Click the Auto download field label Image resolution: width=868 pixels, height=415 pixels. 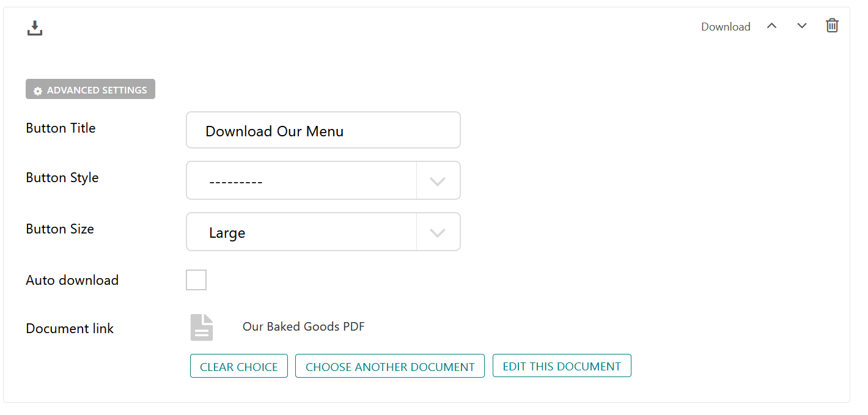click(x=72, y=281)
